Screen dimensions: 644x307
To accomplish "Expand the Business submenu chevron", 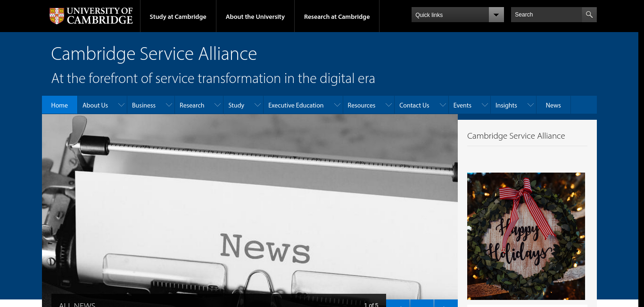I will [x=168, y=105].
